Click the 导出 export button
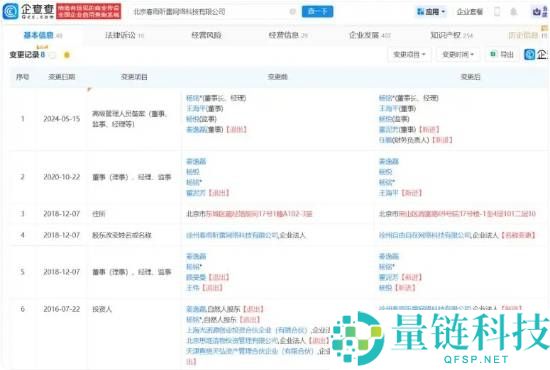This screenshot has width=550, height=370. 503,54
